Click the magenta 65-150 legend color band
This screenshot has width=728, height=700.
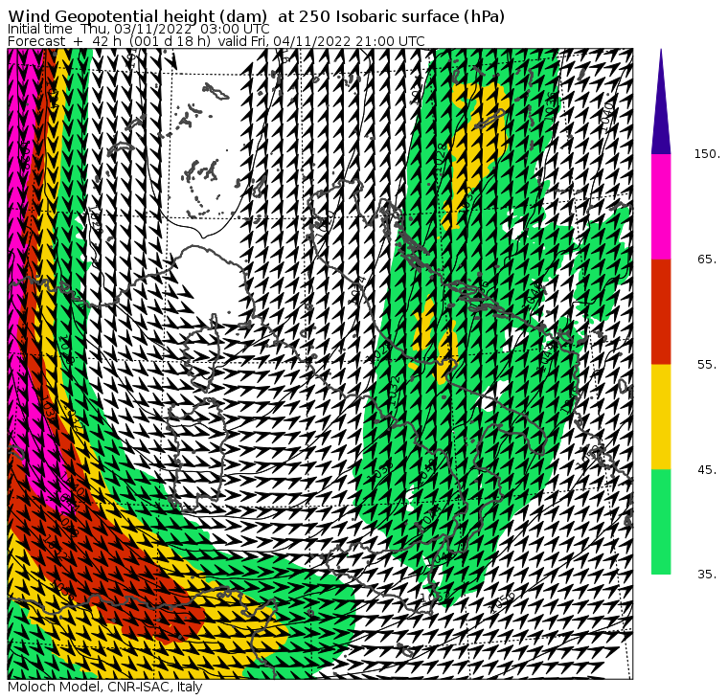pyautogui.click(x=661, y=207)
